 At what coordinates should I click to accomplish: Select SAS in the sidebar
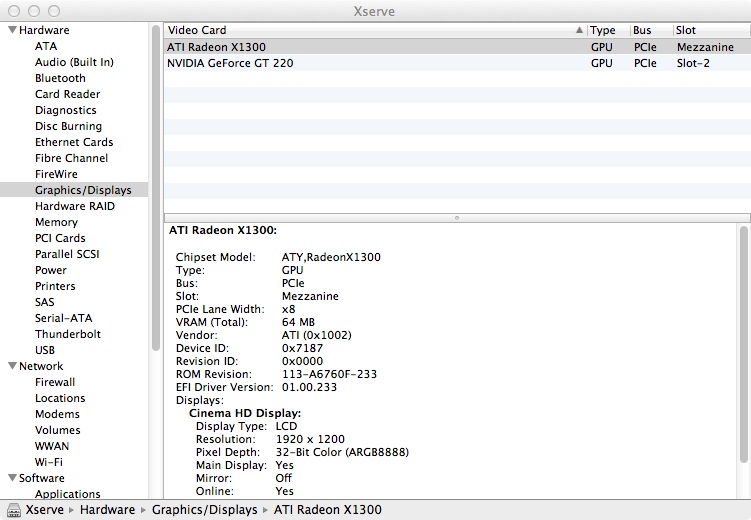(45, 302)
